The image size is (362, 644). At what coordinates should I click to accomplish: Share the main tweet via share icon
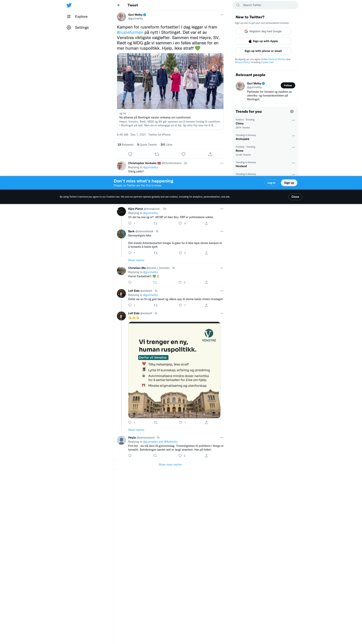pos(210,154)
